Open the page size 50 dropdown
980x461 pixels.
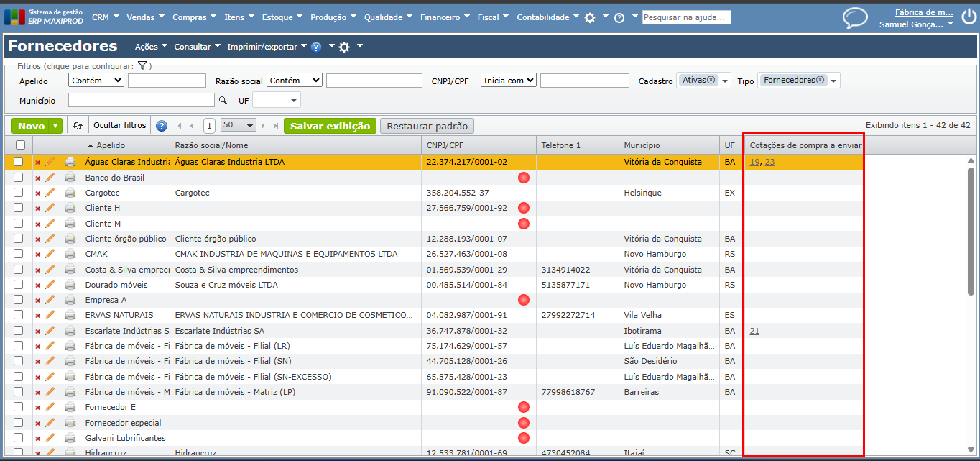tap(239, 126)
